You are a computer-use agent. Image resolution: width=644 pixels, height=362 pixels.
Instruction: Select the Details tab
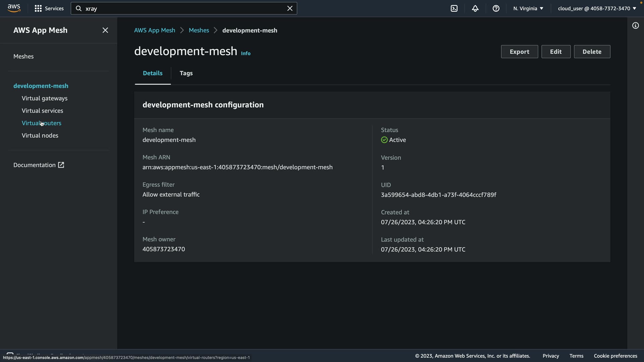click(x=153, y=73)
